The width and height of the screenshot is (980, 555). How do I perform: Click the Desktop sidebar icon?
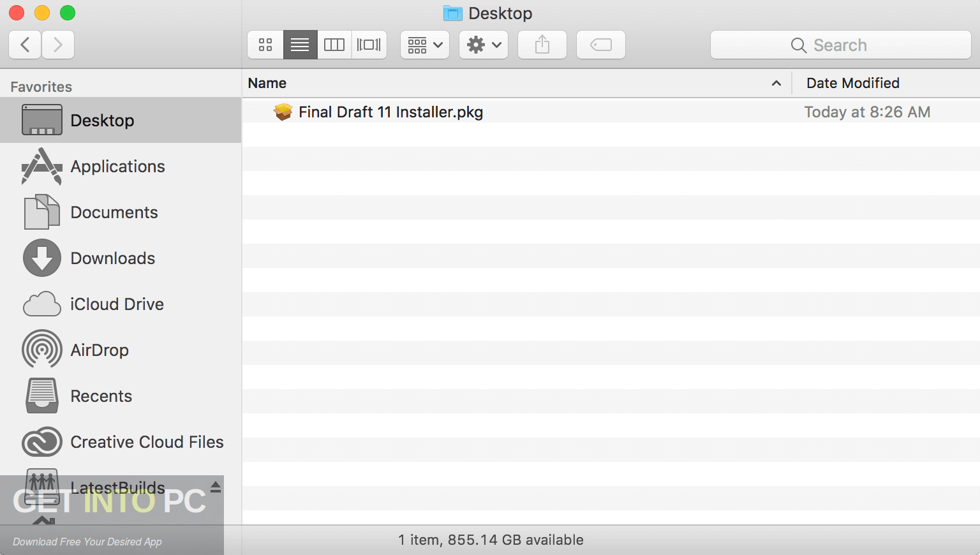point(42,120)
